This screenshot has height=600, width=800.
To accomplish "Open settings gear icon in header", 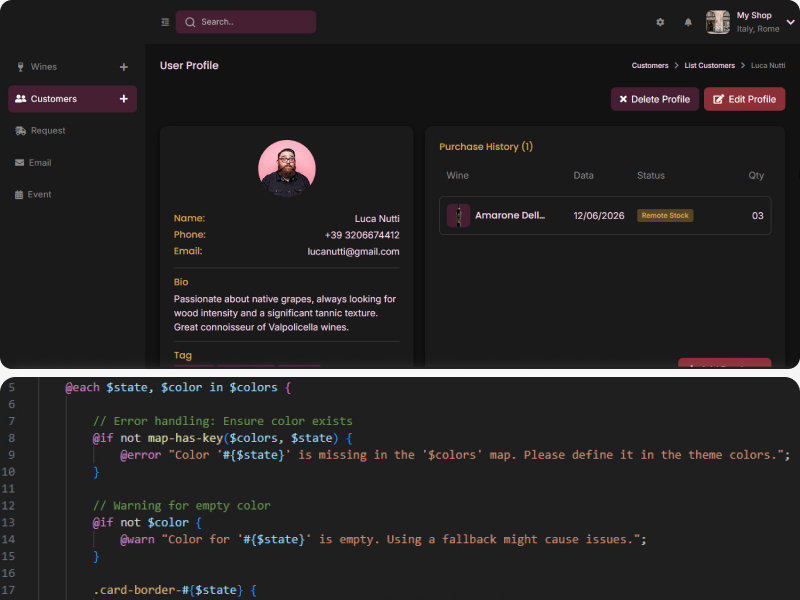I will [660, 22].
